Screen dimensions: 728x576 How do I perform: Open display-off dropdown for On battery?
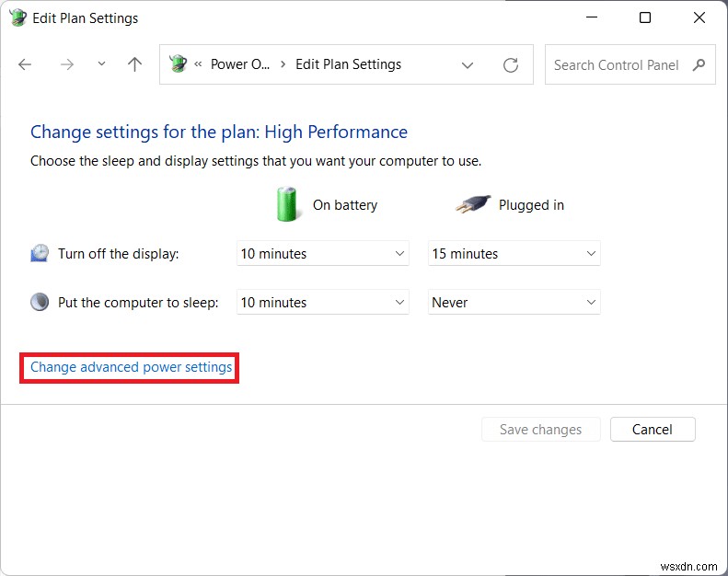click(322, 254)
